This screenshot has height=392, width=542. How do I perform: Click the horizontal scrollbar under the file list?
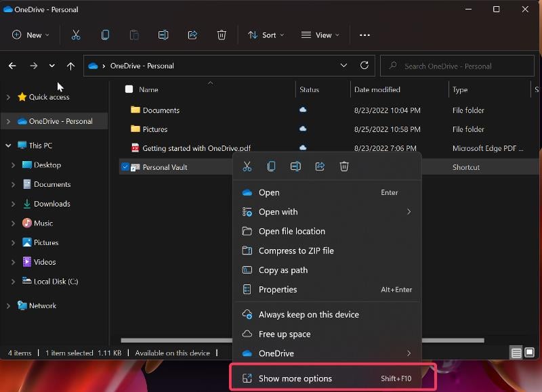176,340
